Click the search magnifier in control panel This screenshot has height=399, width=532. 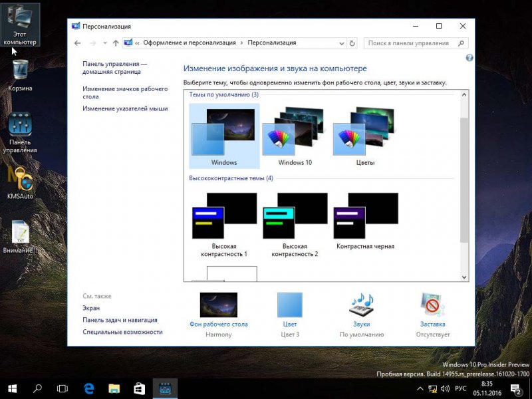click(x=461, y=43)
